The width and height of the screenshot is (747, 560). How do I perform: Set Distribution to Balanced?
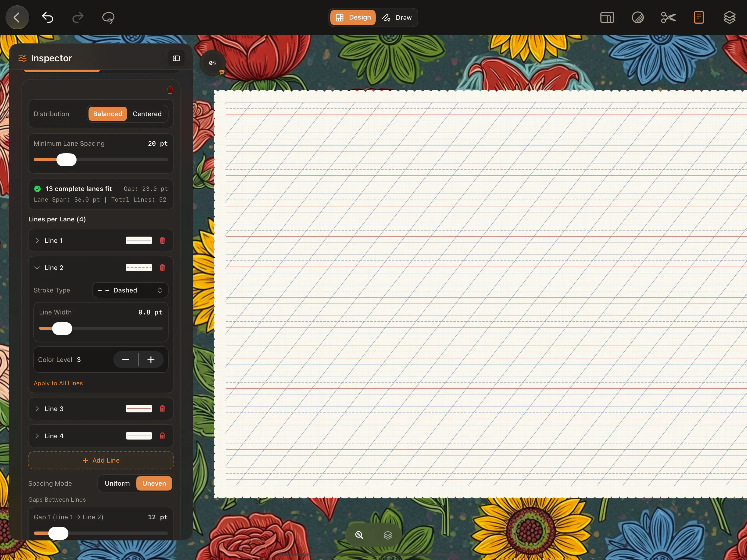click(108, 114)
